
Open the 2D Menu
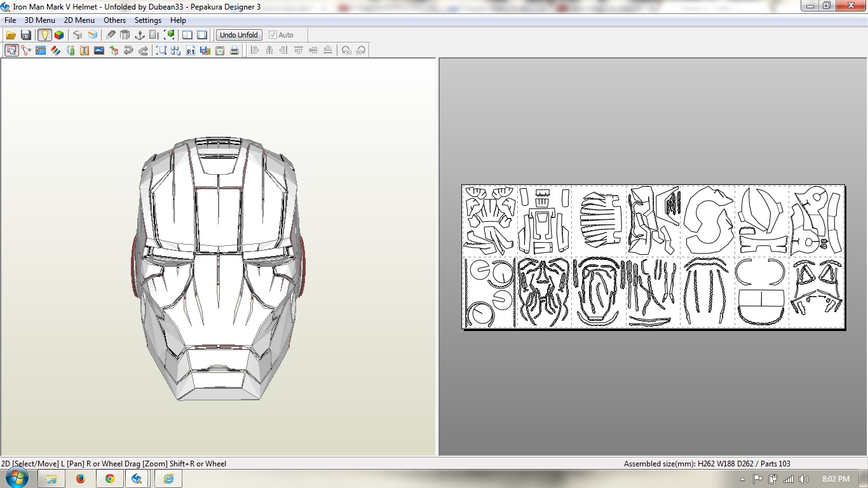[79, 20]
